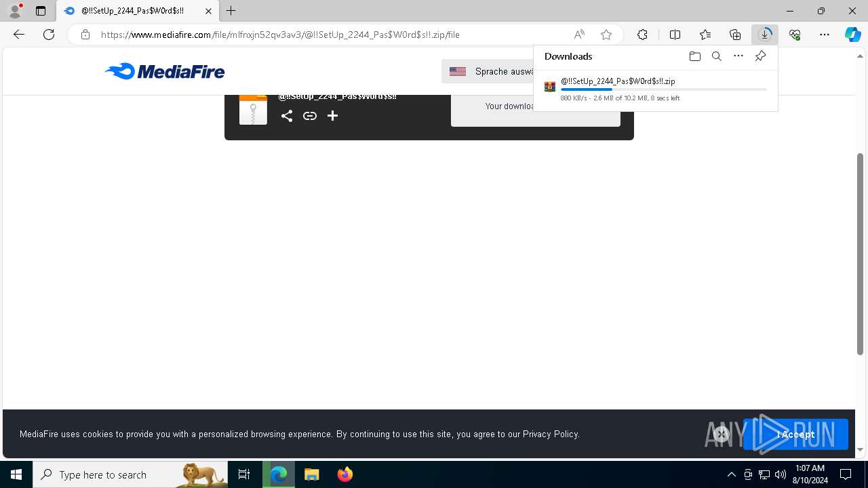The image size is (868, 488).
Task: Start Read aloud from address bar
Action: (x=579, y=35)
